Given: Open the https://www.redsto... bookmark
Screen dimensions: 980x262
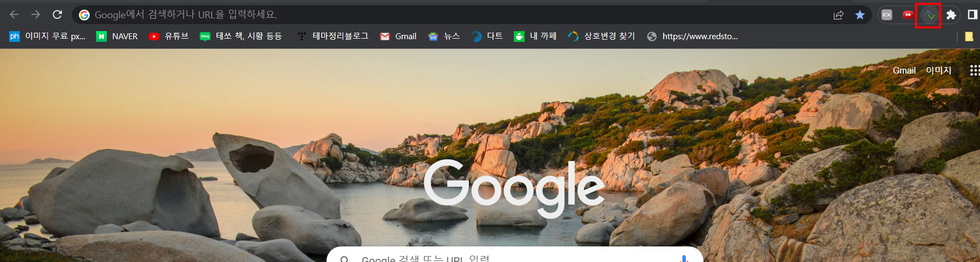Looking at the screenshot, I should click(x=693, y=37).
